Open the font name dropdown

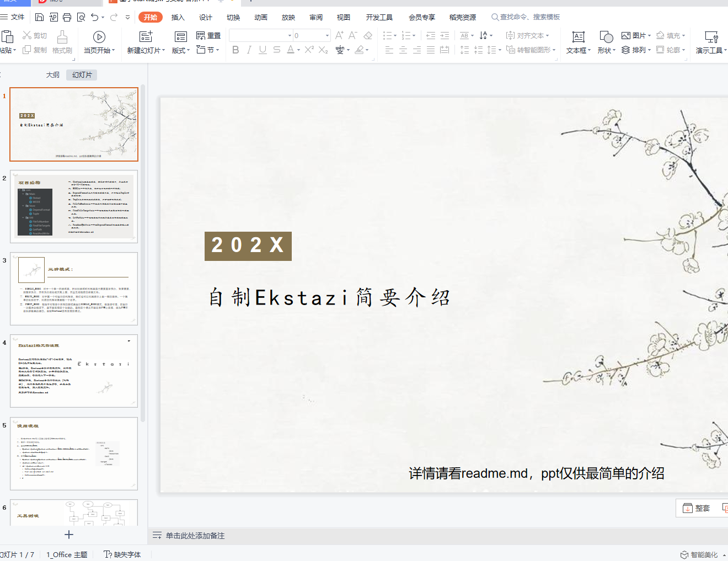(x=290, y=35)
